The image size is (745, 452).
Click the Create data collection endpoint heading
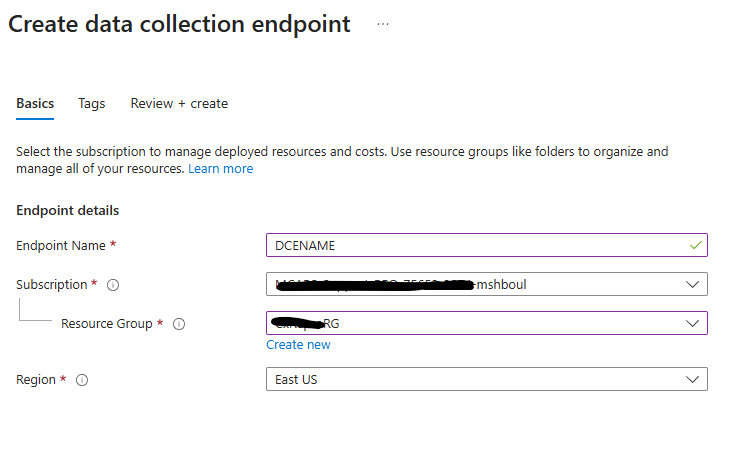[179, 24]
